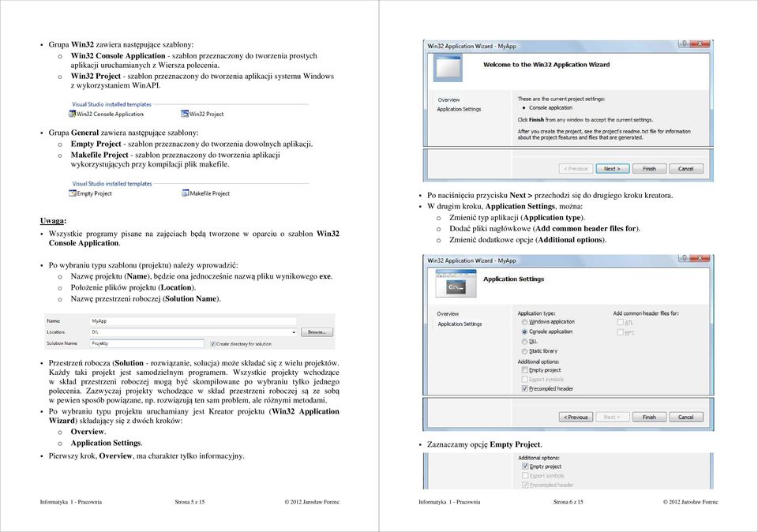Click the Solution Name field containing Projekty

[x=147, y=343]
